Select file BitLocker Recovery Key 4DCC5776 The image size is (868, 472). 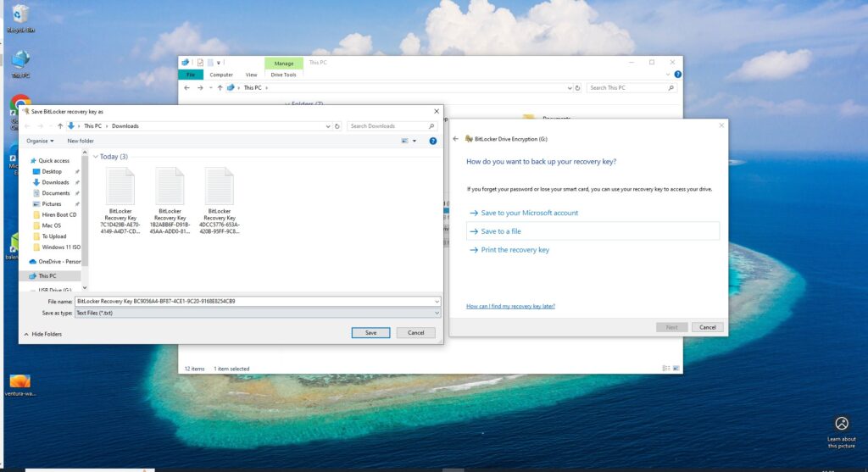pos(220,200)
